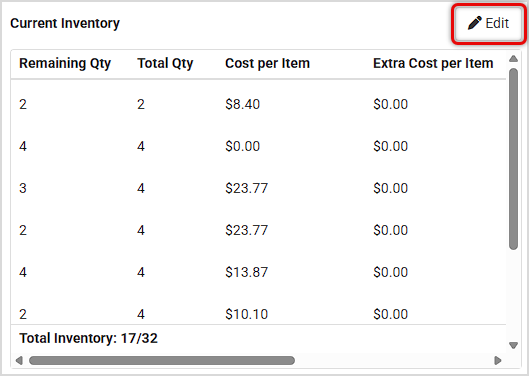Click the Current Inventory heading
The width and height of the screenshot is (529, 376).
[x=65, y=23]
